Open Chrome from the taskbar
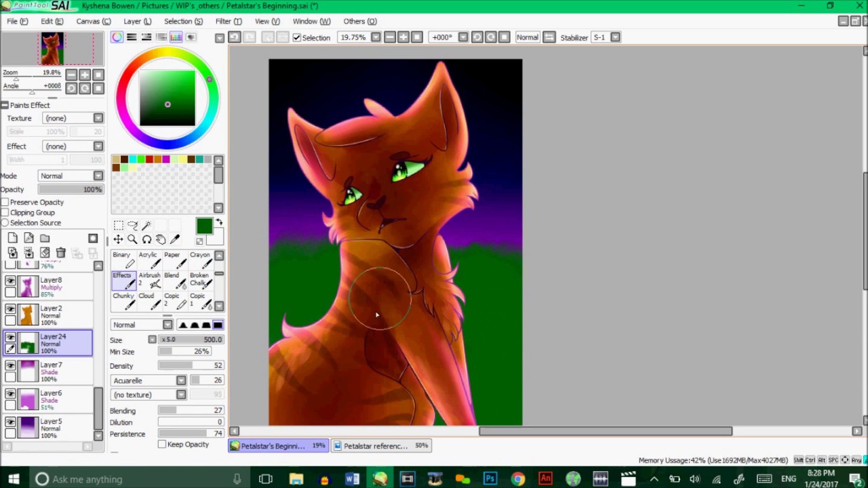The width and height of the screenshot is (868, 488). click(x=517, y=479)
